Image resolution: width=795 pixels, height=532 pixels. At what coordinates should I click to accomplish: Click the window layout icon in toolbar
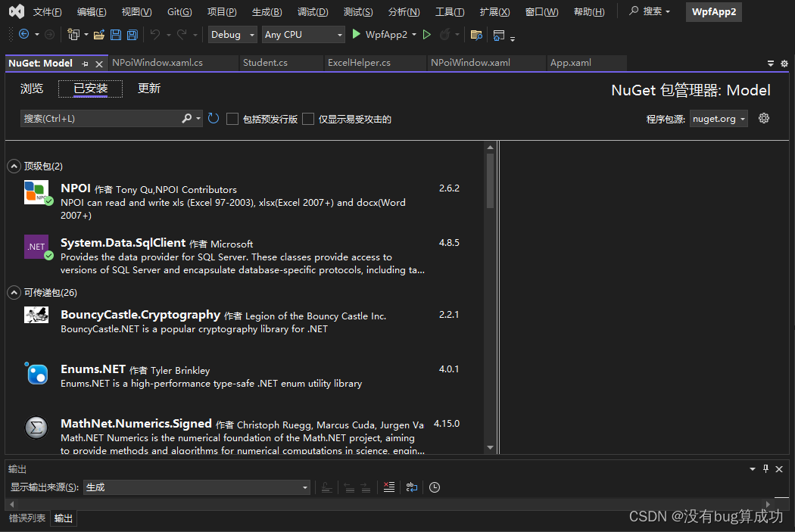498,35
